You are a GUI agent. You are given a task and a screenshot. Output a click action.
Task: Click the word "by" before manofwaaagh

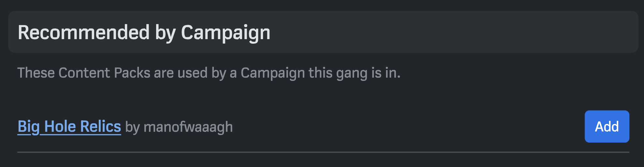click(132, 127)
